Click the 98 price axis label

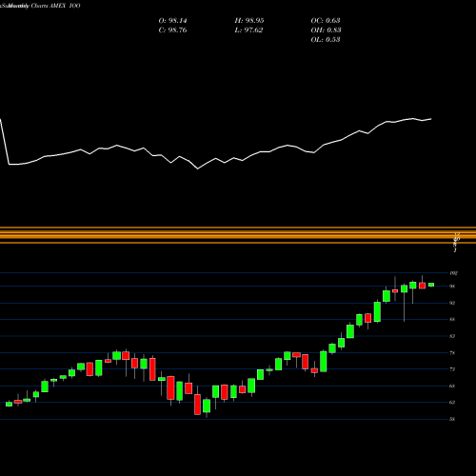point(452,287)
